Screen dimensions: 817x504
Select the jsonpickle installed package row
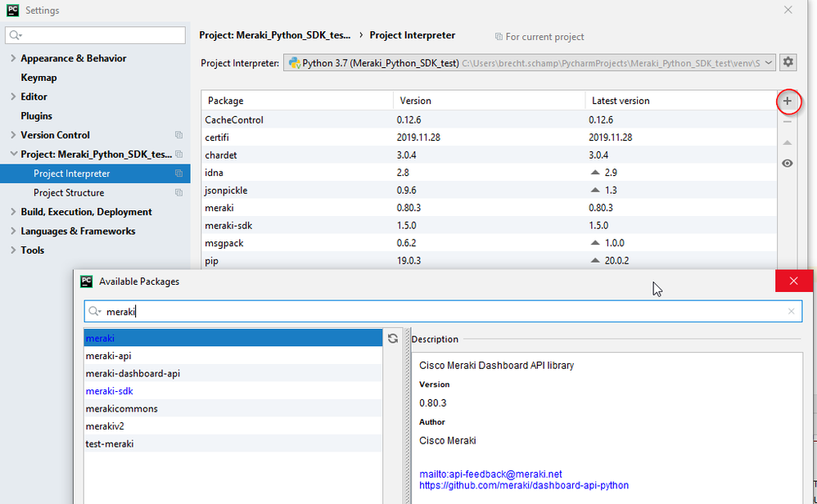click(489, 190)
